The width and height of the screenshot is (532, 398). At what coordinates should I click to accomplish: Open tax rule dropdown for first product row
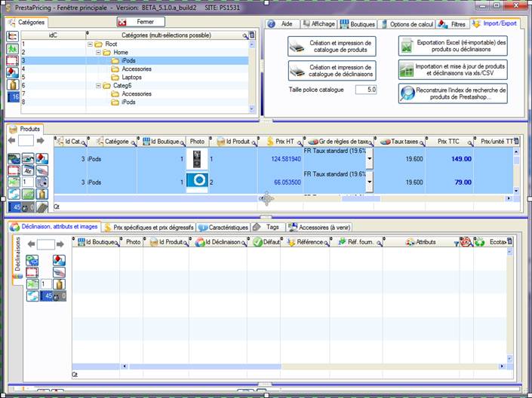click(x=369, y=158)
